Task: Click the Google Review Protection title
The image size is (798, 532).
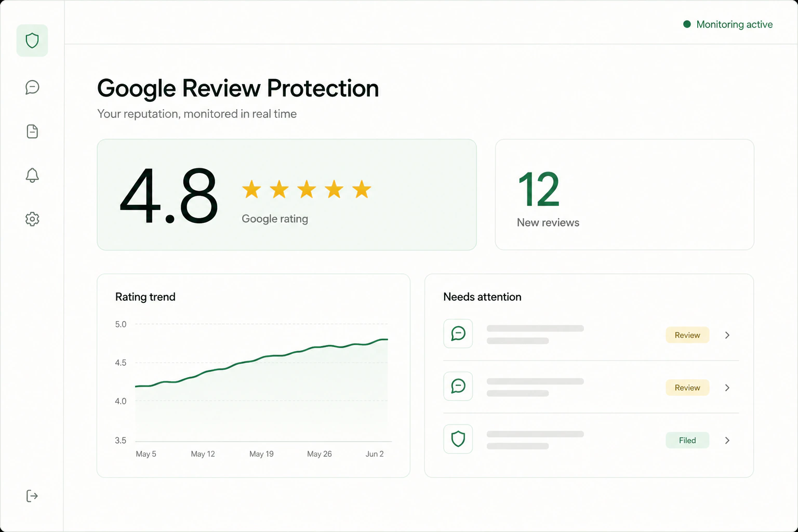Action: (238, 88)
